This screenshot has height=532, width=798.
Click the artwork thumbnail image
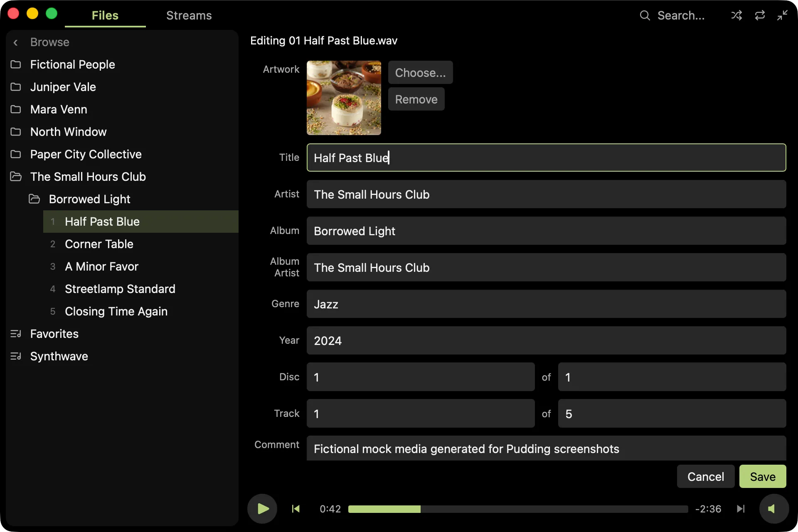(x=344, y=98)
